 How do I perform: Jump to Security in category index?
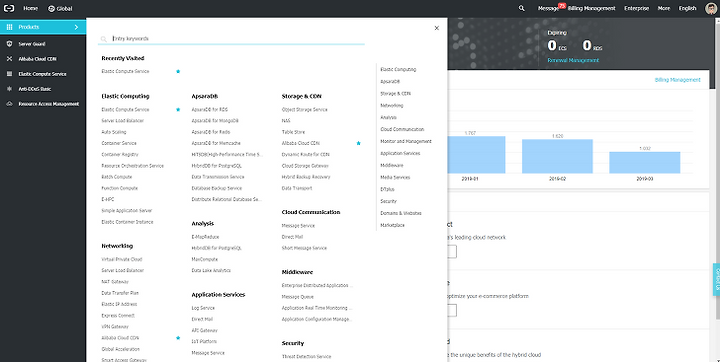[x=388, y=201]
